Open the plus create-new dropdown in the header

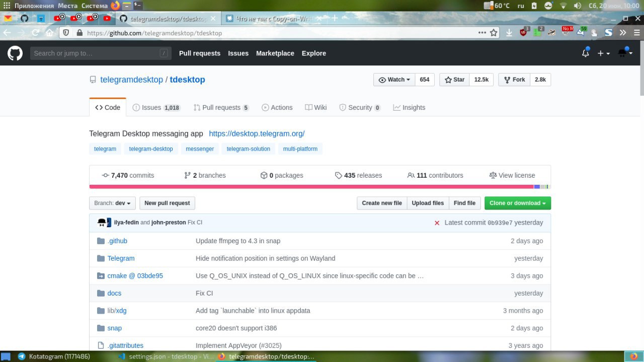pyautogui.click(x=603, y=53)
